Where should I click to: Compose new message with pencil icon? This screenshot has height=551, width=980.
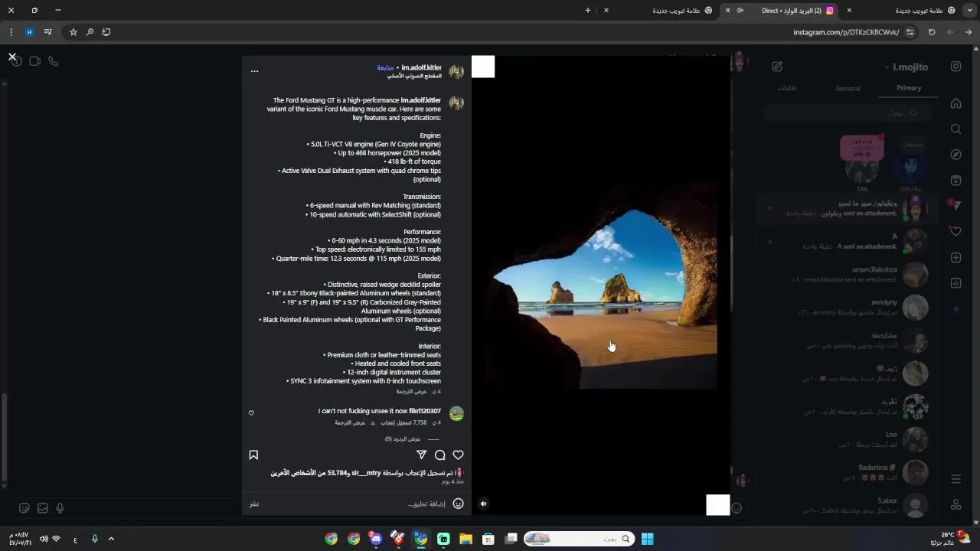tap(777, 67)
